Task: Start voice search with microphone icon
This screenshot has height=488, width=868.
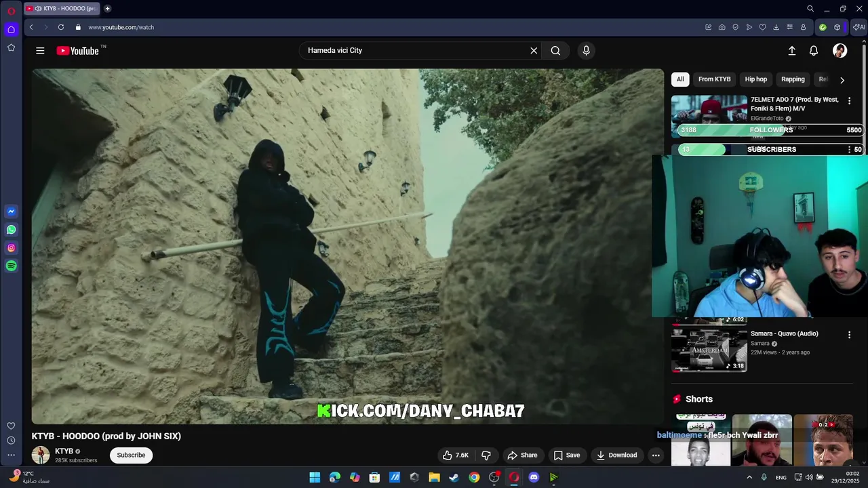Action: (587, 51)
